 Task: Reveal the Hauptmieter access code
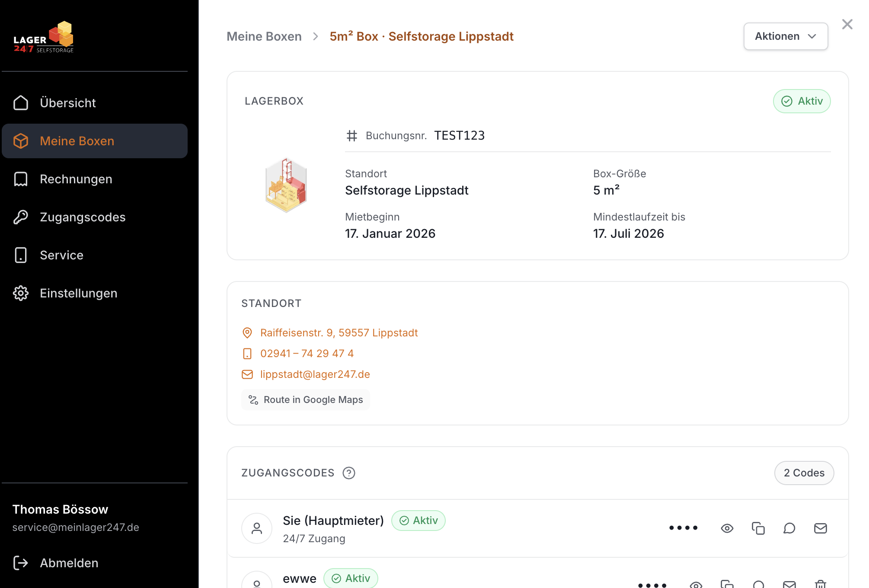[727, 528]
